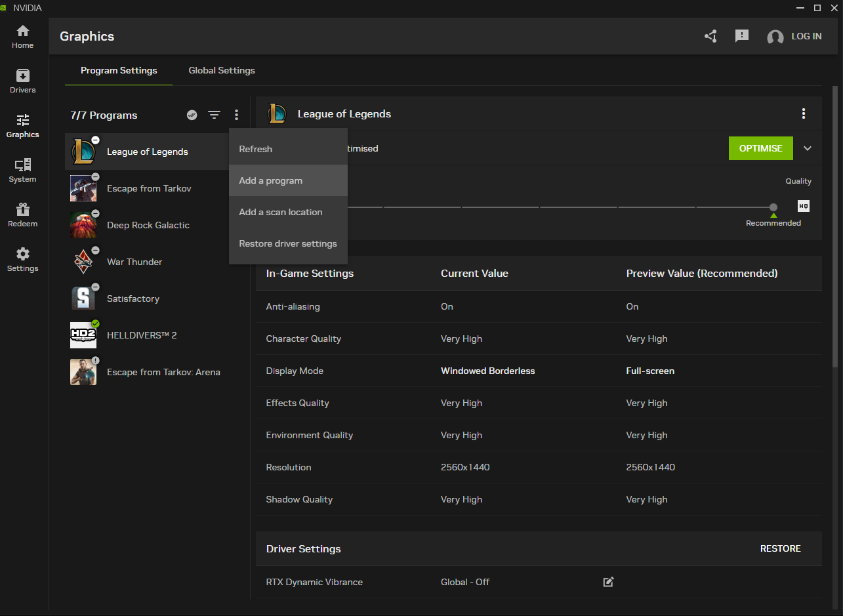Click the Global - Off value
Image resolution: width=843 pixels, height=616 pixels.
465,582
